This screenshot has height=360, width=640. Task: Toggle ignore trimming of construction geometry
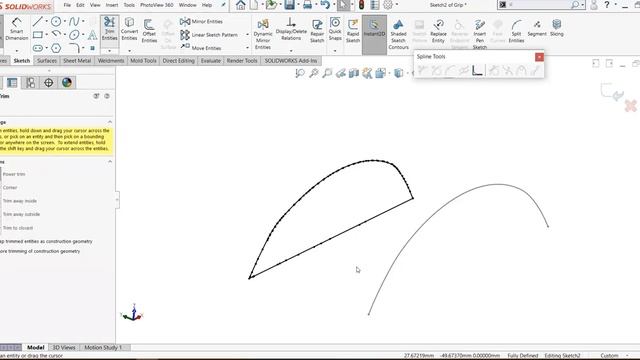coord(40,251)
